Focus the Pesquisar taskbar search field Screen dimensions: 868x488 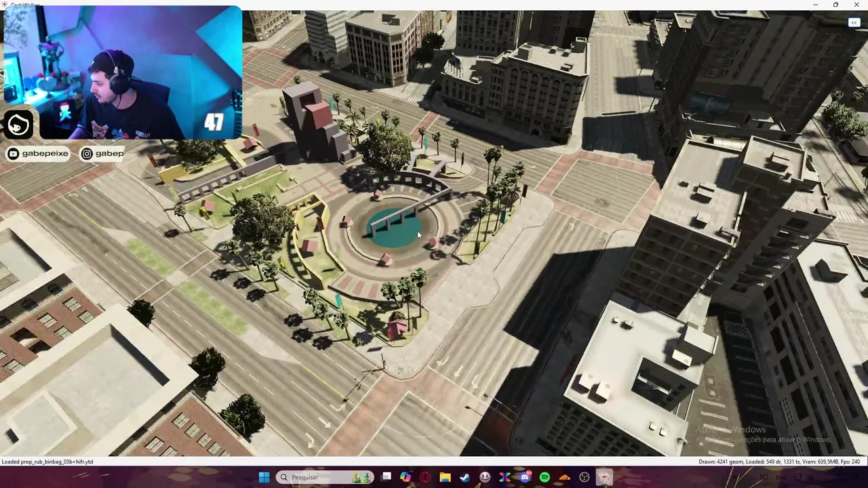point(325,477)
